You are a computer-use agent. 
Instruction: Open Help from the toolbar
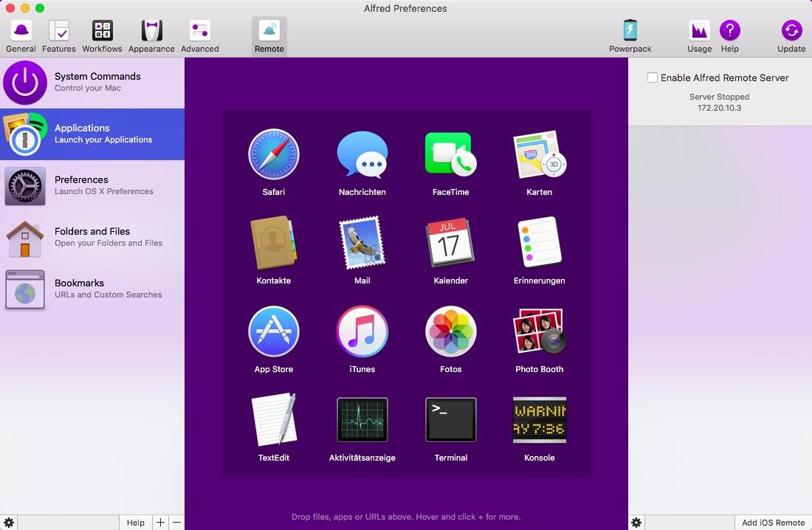tap(729, 36)
